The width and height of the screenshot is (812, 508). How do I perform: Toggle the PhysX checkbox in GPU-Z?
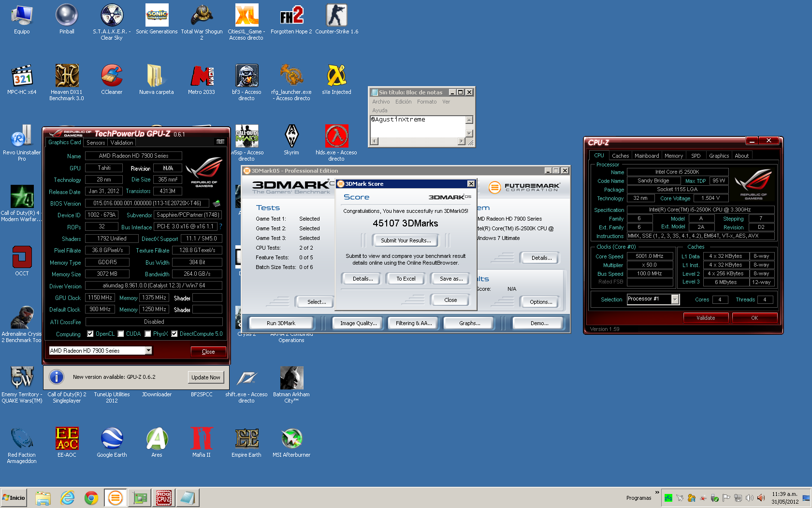tap(148, 334)
